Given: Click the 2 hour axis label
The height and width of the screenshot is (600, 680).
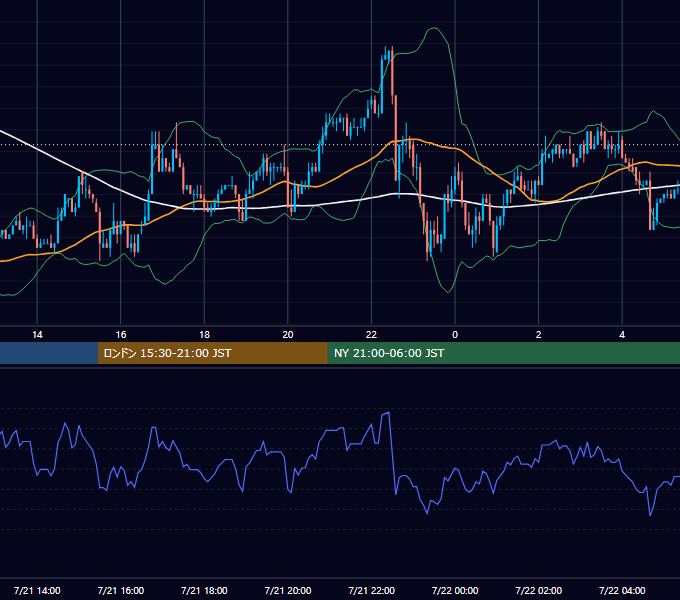Looking at the screenshot, I should [539, 335].
